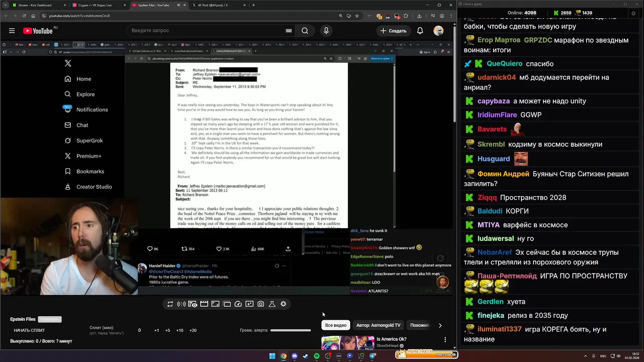Click the Chrome address bar URL

tap(79, 16)
